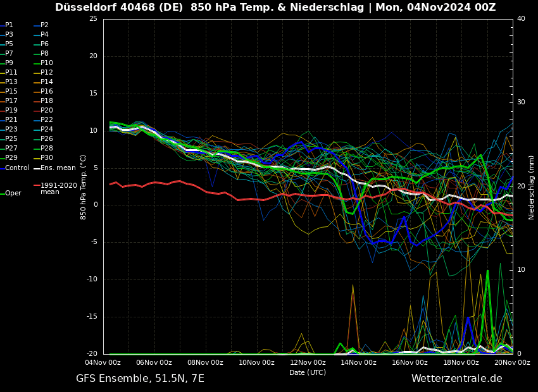Select the Oper legend entry
This screenshot has width=538, height=392.
[x=13, y=193]
